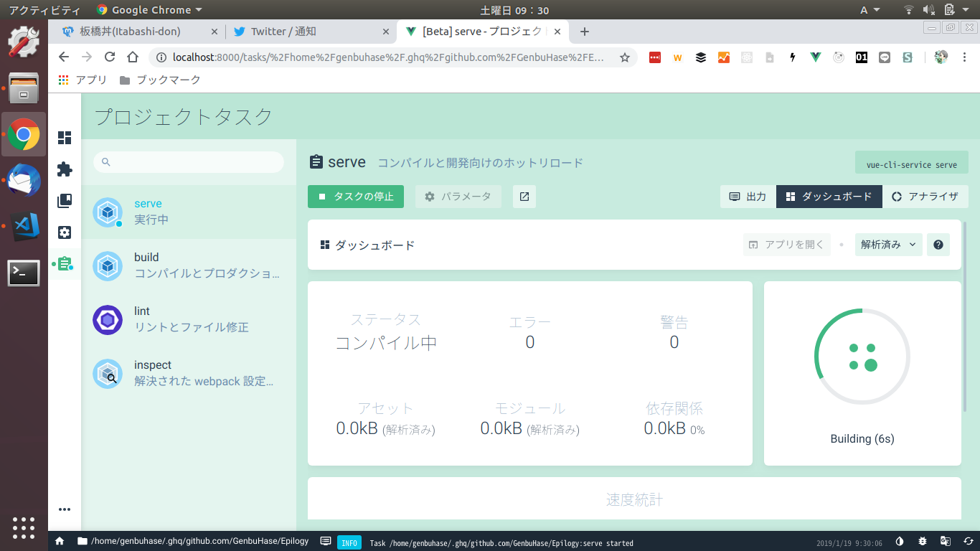Click the home icon in the status bar
Image resolution: width=980 pixels, height=551 pixels.
pyautogui.click(x=60, y=542)
